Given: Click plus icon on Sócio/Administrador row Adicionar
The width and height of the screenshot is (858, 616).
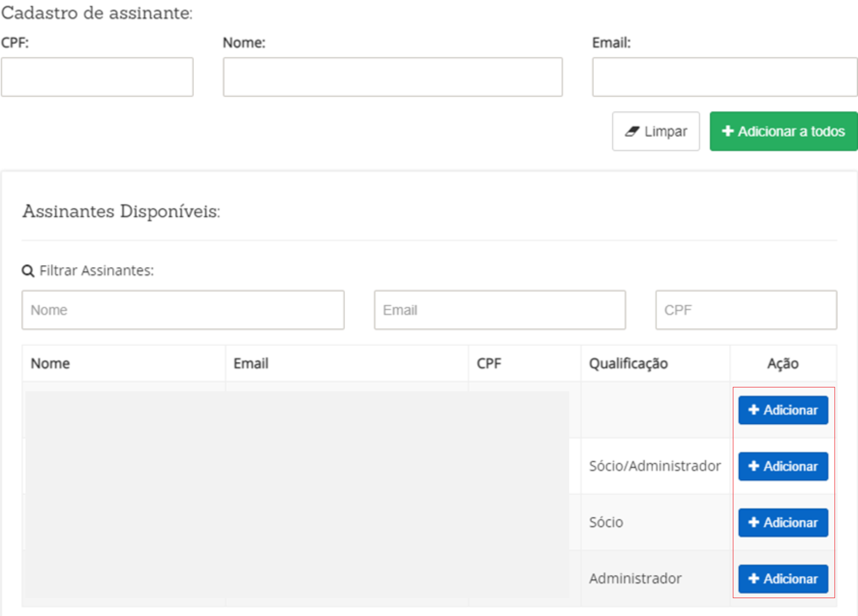Looking at the screenshot, I should tap(754, 466).
